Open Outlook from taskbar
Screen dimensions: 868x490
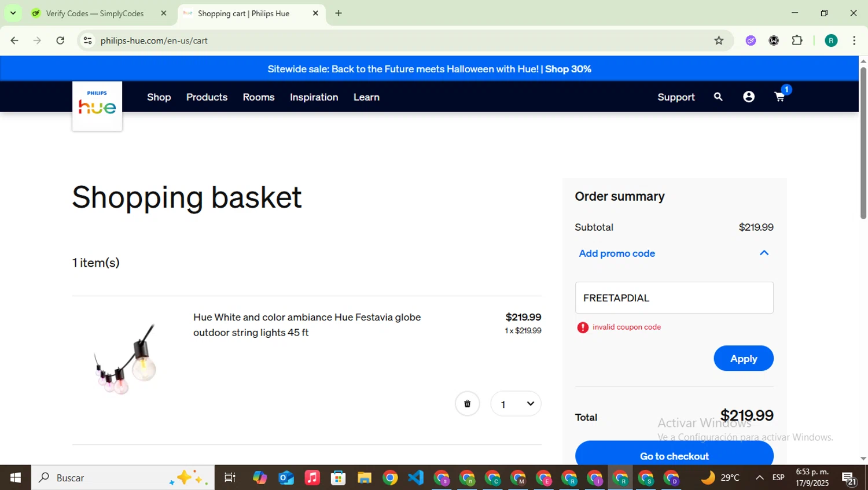click(286, 478)
